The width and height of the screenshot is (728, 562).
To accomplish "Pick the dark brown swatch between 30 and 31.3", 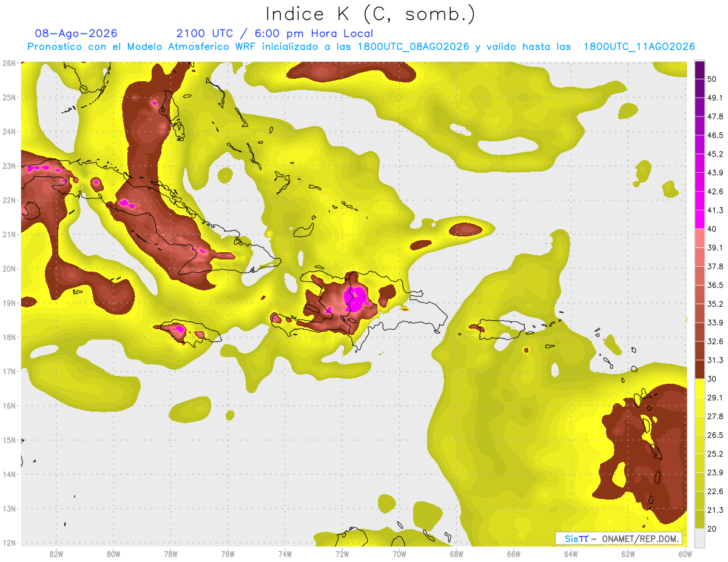I will 699,369.
